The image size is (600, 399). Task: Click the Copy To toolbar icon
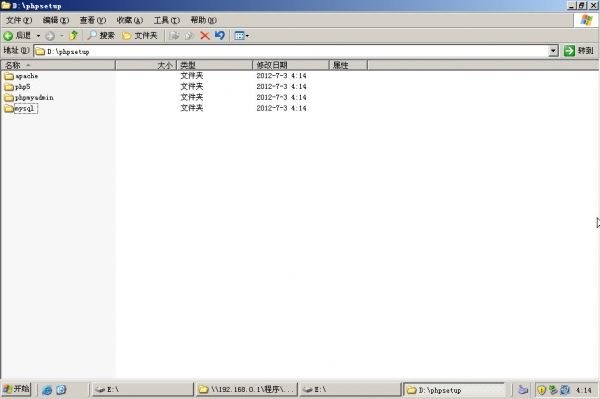coord(189,36)
